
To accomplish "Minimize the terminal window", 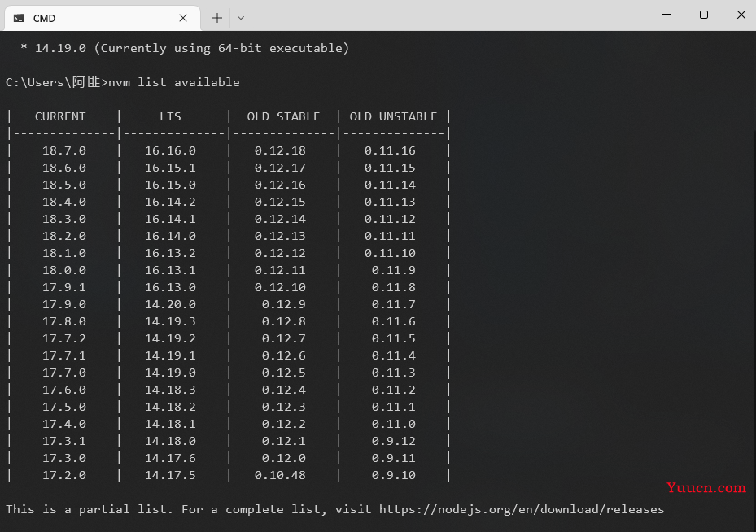I will coord(666,15).
